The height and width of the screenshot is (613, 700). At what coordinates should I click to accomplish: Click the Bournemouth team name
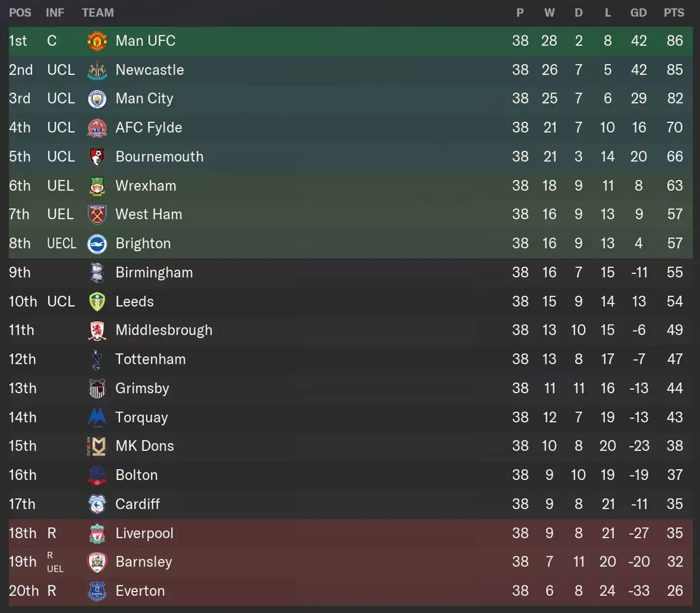(159, 156)
